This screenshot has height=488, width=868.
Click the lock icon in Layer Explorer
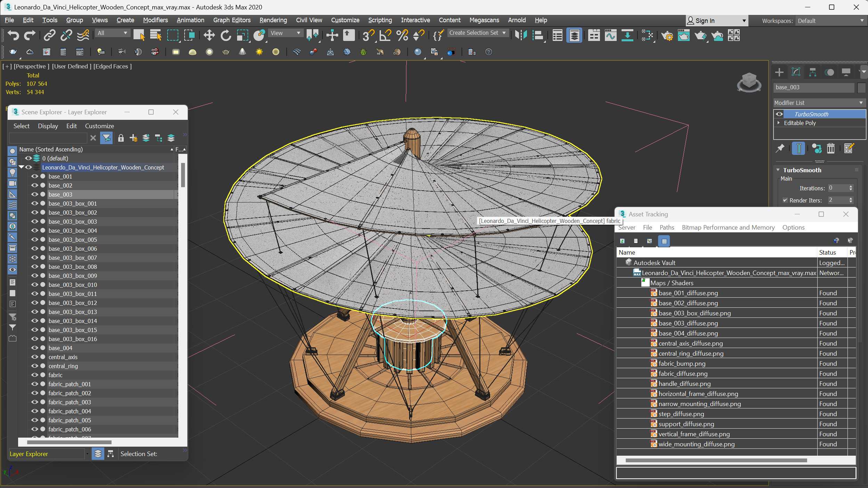click(121, 138)
